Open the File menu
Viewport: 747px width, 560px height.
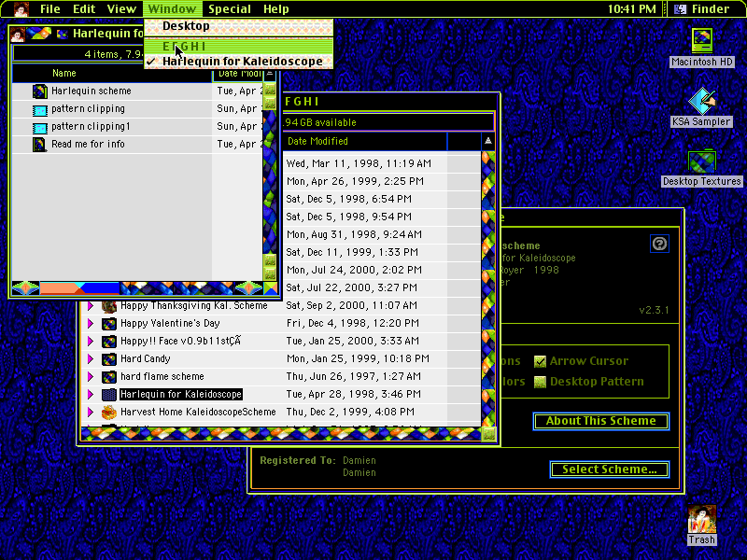[50, 8]
